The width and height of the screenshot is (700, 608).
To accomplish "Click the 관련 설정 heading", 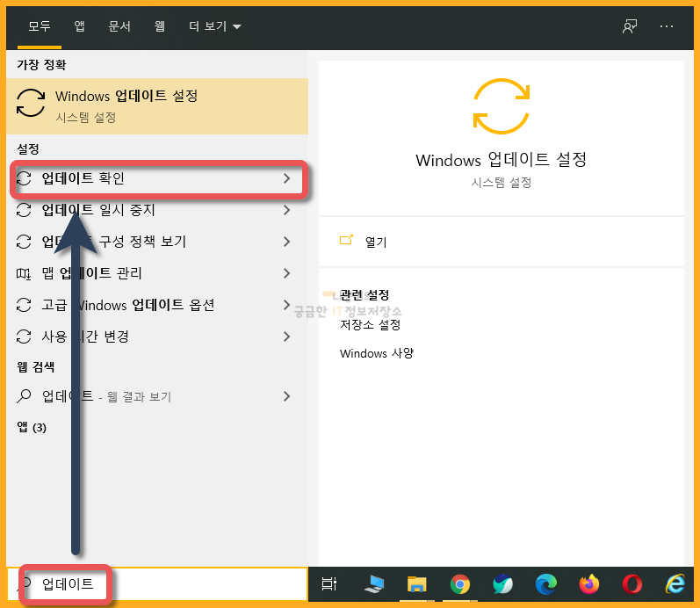I will coord(364,295).
